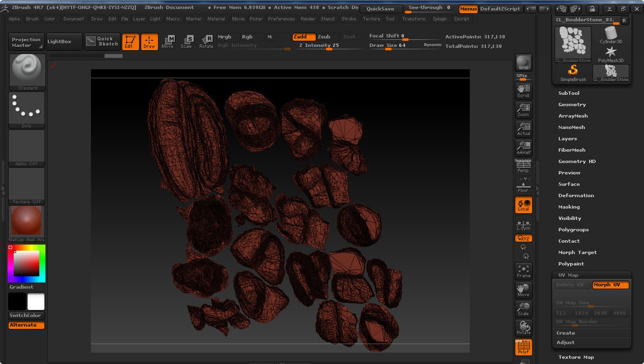Click the Actual size icon

coord(523,129)
